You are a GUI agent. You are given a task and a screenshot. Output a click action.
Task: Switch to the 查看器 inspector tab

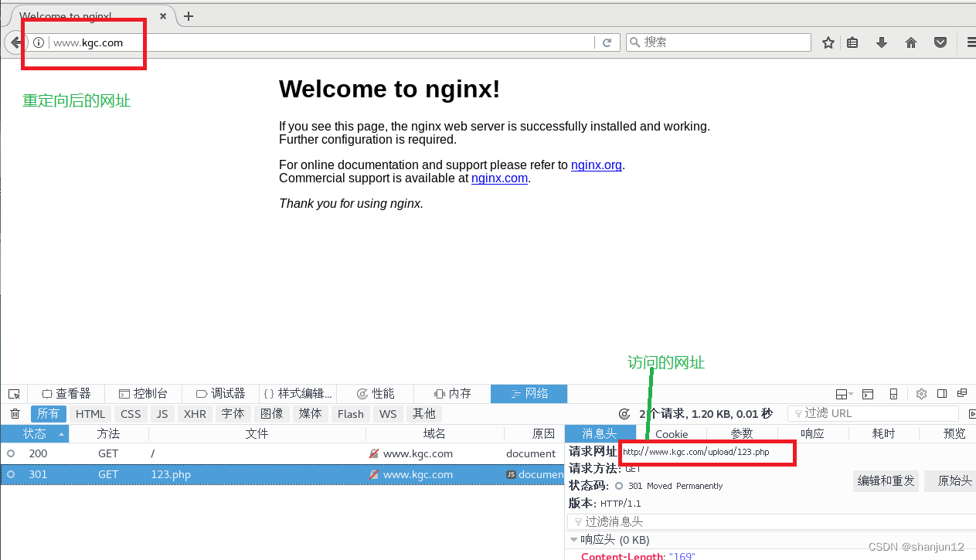coord(66,394)
